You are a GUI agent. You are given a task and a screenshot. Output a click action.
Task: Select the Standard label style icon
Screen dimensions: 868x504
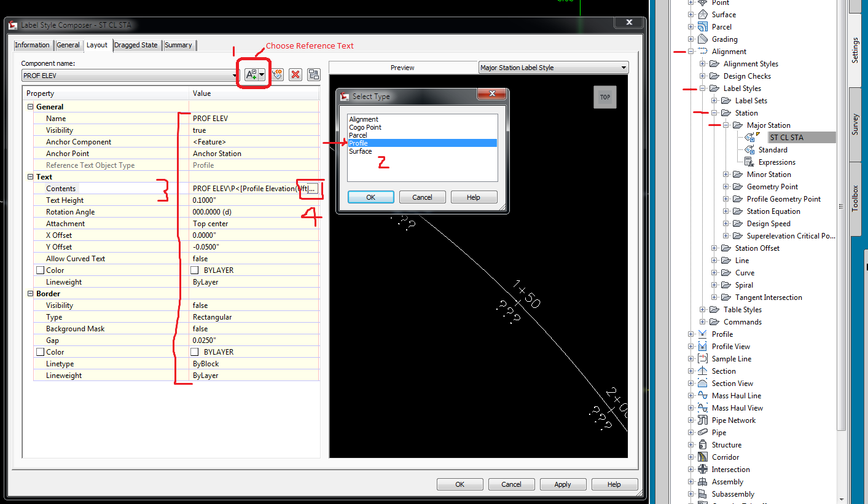(749, 149)
